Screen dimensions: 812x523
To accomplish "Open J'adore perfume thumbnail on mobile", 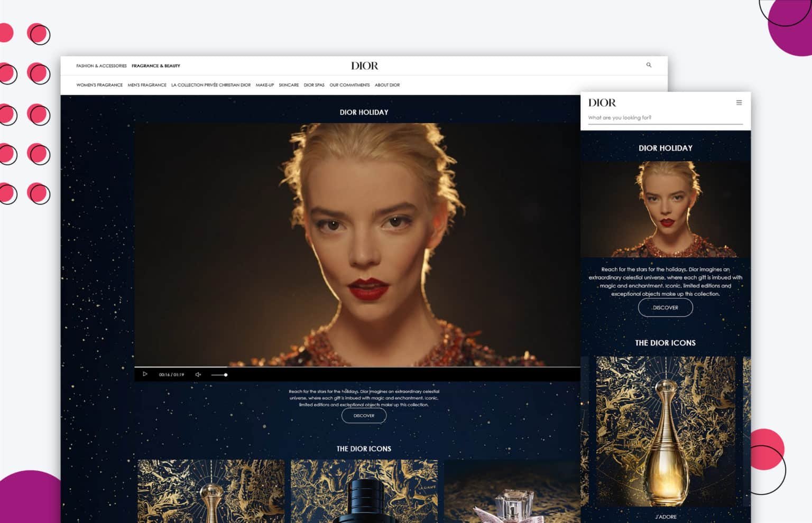I will click(x=665, y=431).
